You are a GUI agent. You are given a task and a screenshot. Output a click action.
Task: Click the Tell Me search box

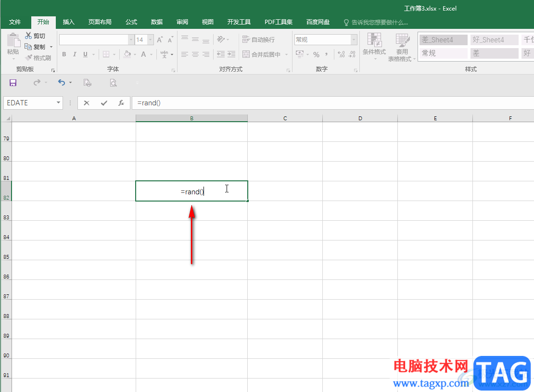click(376, 23)
